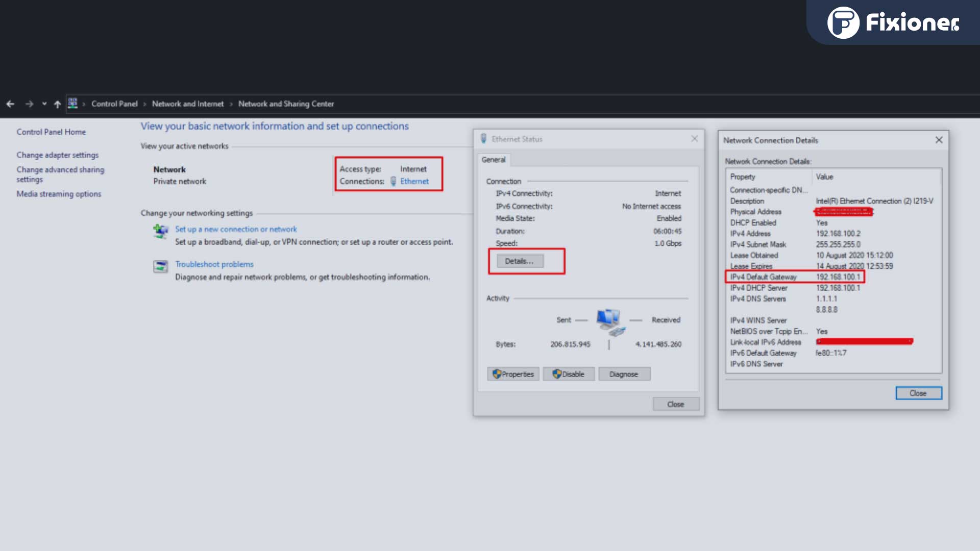The height and width of the screenshot is (551, 980).
Task: Open Control Panel Home link
Action: point(51,132)
